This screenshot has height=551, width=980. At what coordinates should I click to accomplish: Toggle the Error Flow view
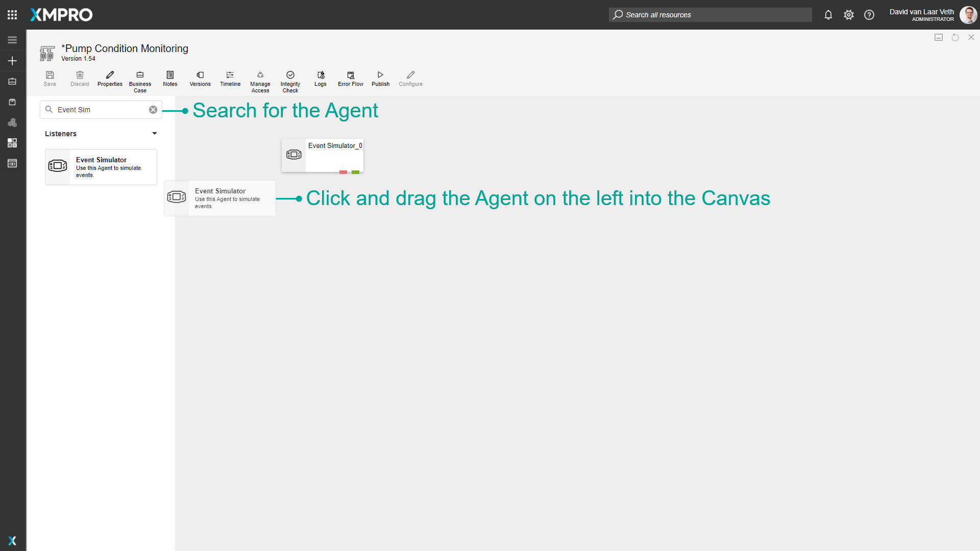351,79
